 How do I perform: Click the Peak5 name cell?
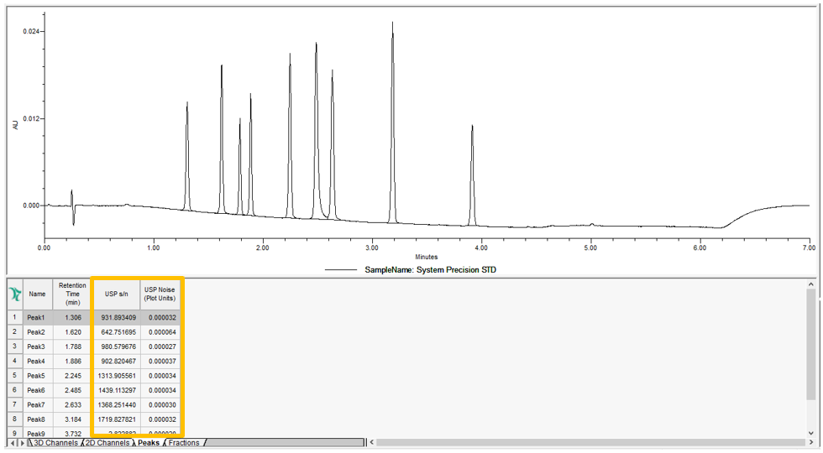click(37, 376)
